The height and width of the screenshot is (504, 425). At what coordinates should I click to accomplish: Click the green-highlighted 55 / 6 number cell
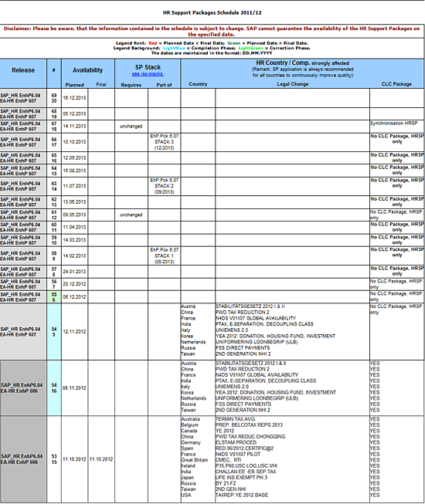coord(54,297)
